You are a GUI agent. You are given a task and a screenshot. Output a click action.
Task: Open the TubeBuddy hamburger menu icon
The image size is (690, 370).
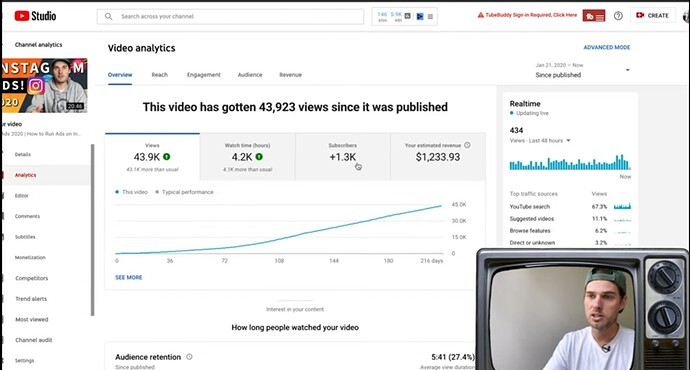click(x=430, y=16)
